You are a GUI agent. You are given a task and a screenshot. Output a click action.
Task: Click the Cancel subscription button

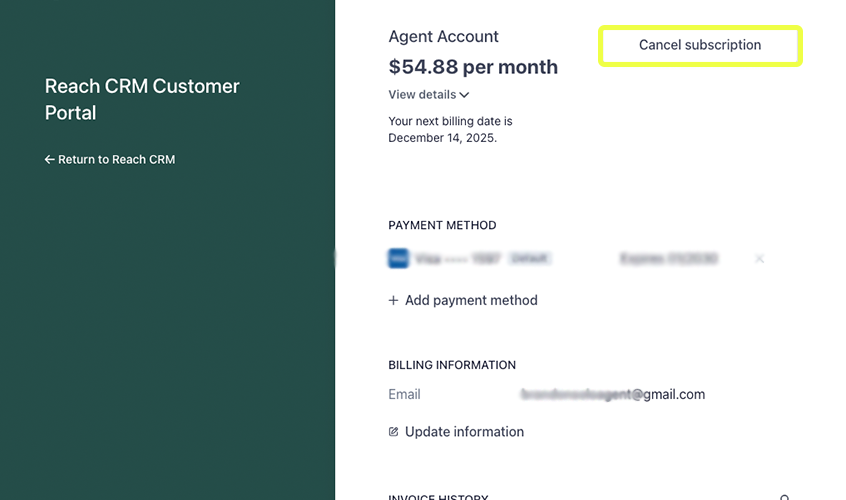tap(700, 46)
